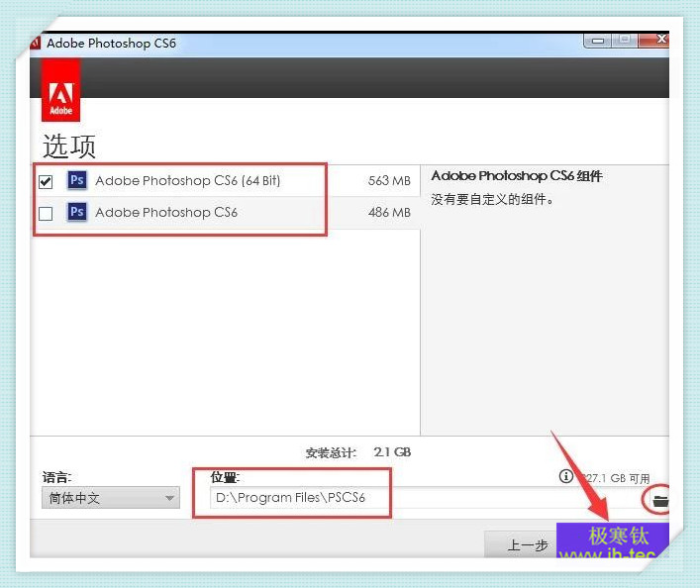Check the 486 MB Adobe Photoshop CS6 checkbox
Screen dimensions: 700x588
coord(46,214)
